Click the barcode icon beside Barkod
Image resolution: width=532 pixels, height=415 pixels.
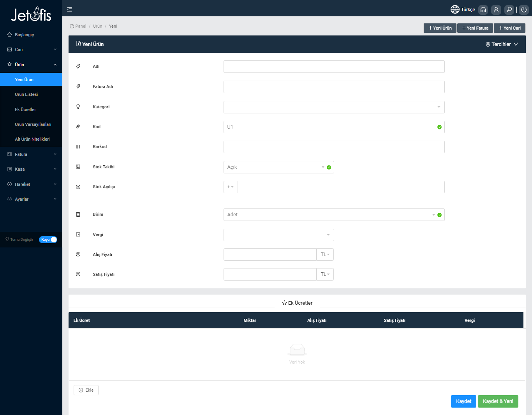click(78, 147)
